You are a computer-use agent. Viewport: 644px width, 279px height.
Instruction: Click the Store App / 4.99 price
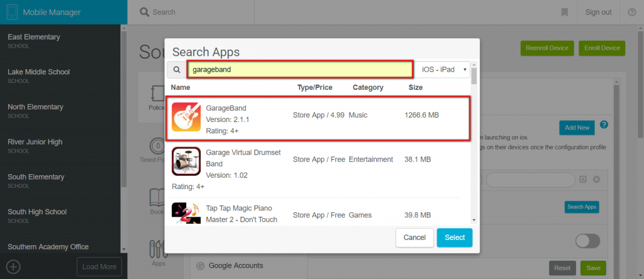point(318,115)
